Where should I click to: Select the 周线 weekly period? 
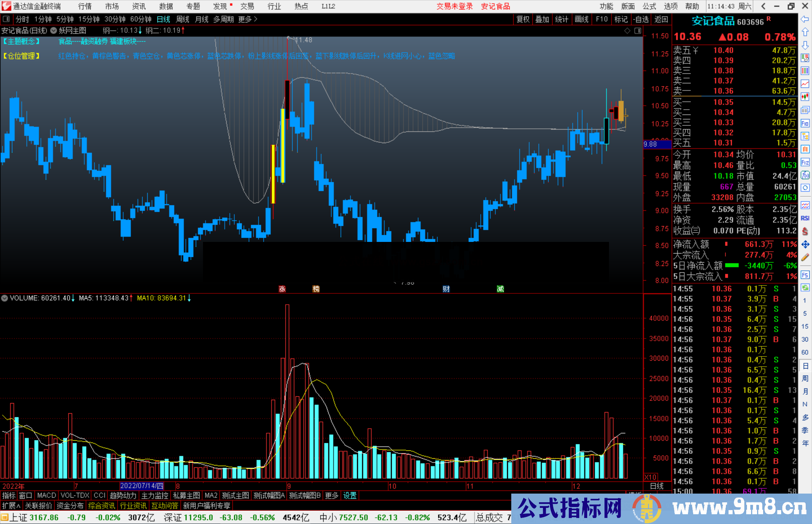tap(183, 19)
